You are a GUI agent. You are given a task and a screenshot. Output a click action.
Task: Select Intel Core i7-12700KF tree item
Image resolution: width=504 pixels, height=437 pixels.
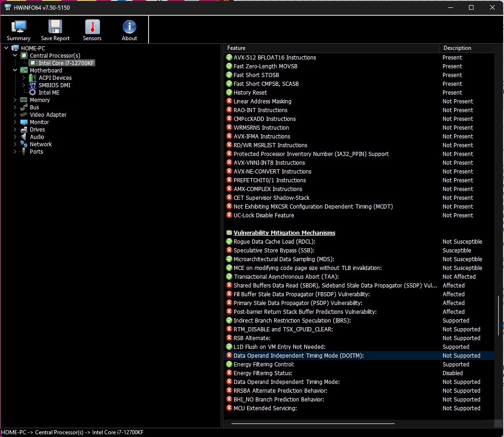coord(66,63)
